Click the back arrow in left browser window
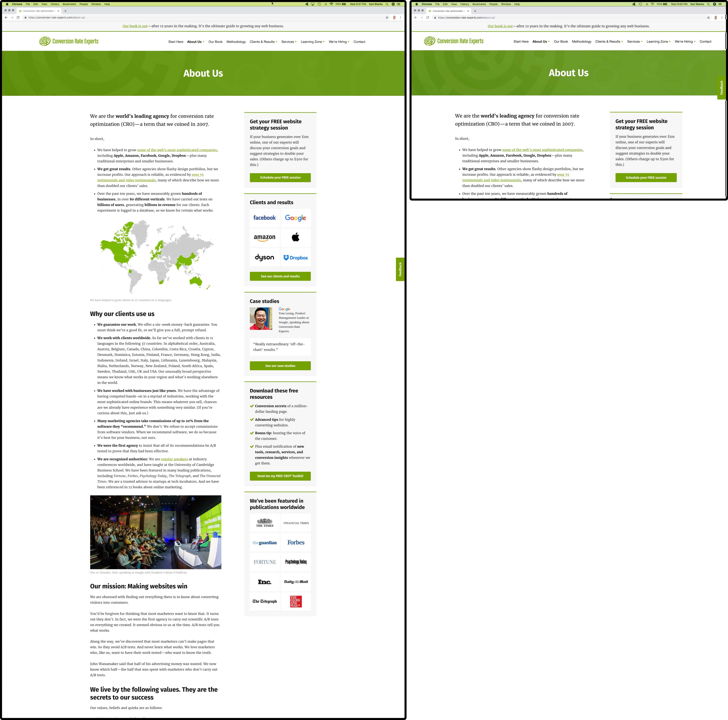This screenshot has height=720, width=728. point(6,17)
